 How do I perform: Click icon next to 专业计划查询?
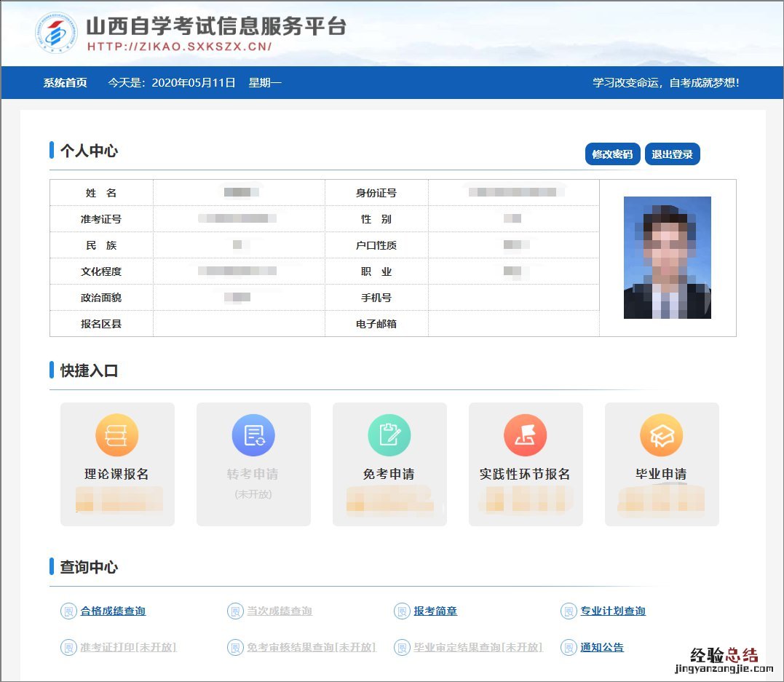569,611
